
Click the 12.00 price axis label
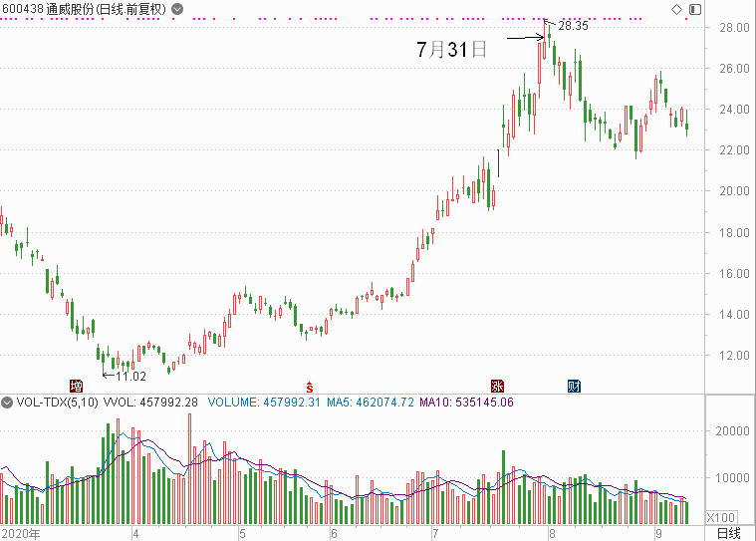coord(734,356)
